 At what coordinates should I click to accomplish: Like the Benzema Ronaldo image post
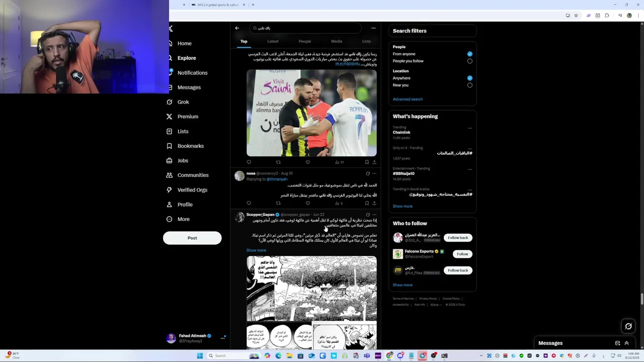tap(307, 162)
